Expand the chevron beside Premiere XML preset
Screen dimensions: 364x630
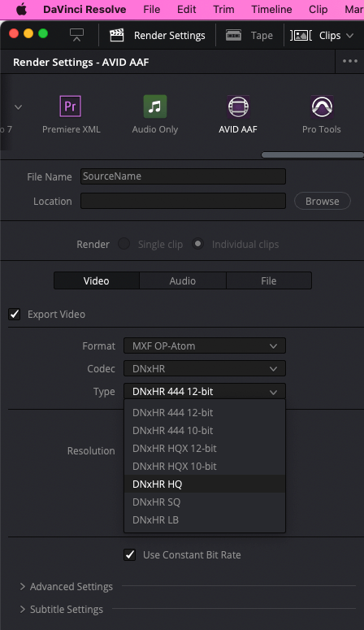point(18,107)
